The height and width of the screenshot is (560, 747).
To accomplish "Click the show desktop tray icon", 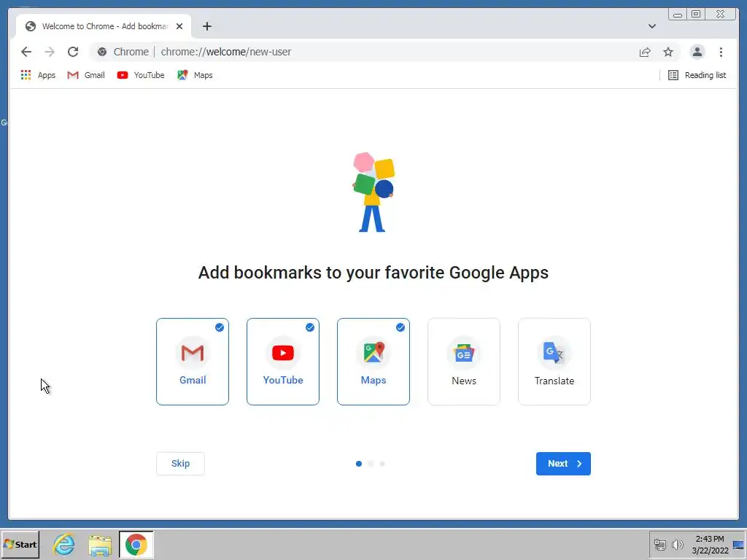I will (x=739, y=544).
